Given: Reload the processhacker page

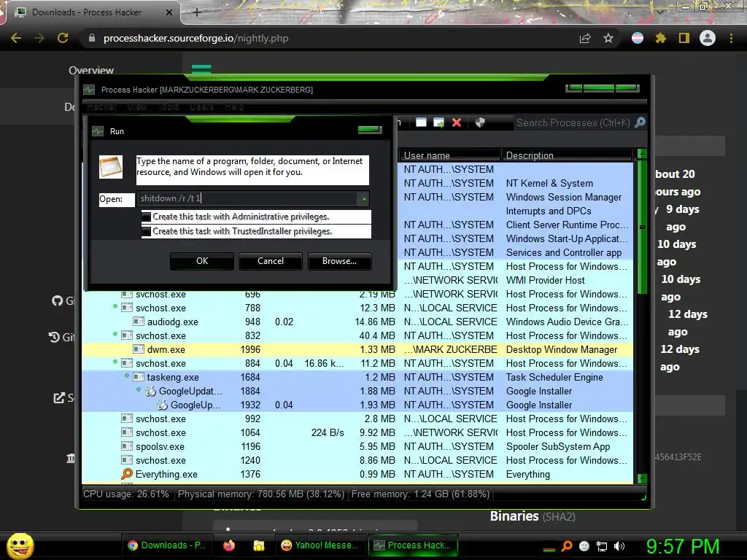Looking at the screenshot, I should coord(63,38).
